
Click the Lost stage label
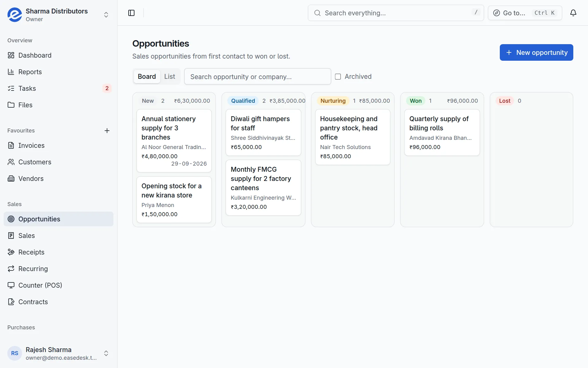pos(505,101)
